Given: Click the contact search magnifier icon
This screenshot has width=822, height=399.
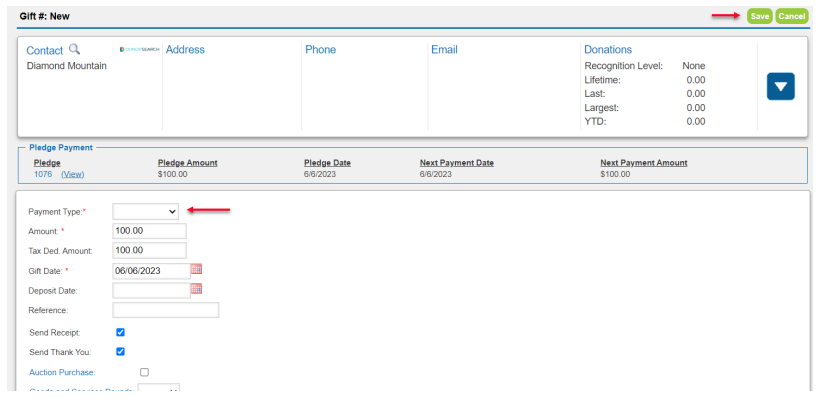Looking at the screenshot, I should pos(74,49).
